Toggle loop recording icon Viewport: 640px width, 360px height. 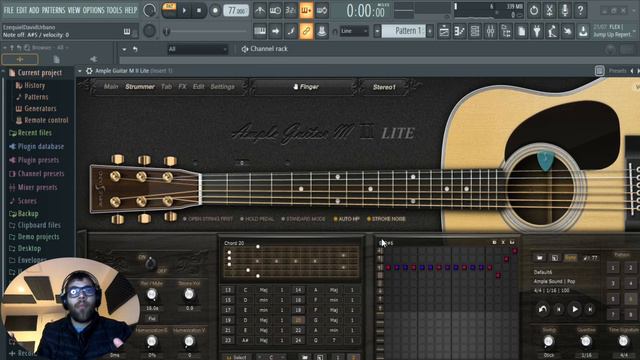tap(322, 11)
